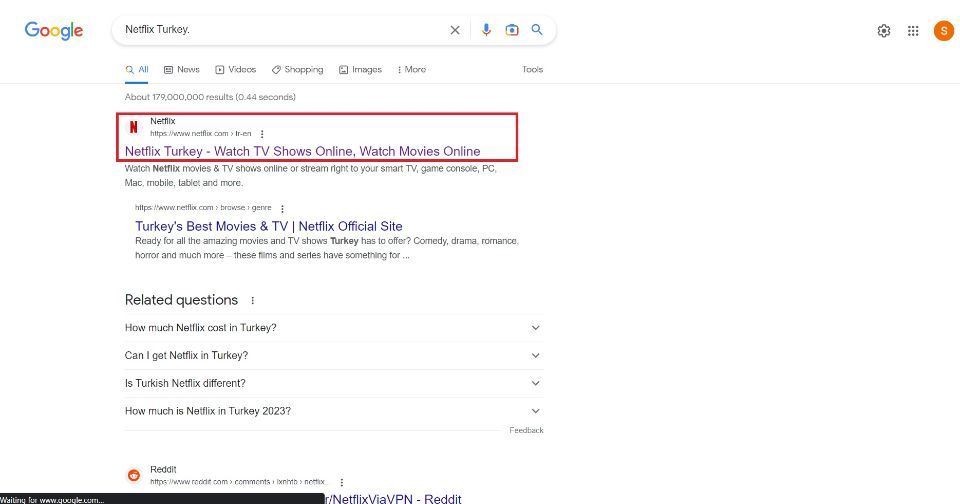The height and width of the screenshot is (504, 960).
Task: Click the Netflix site name above the first result
Action: pyautogui.click(x=163, y=121)
